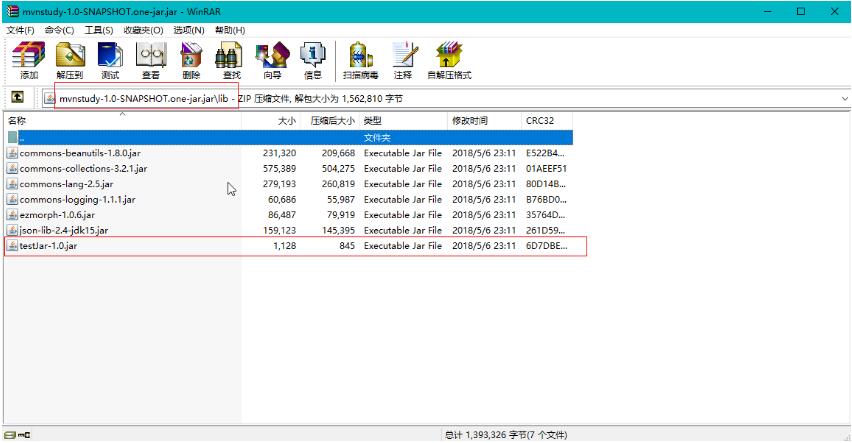The image size is (852, 443).
Task: Click the WinRAR title bar app icon
Action: [x=12, y=11]
